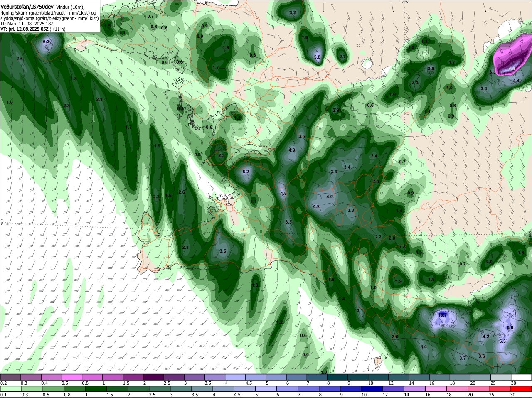The width and height of the screenshot is (532, 398).
Task: Click the darkest purple swatch in the upper legend row
Action: [x=155, y=377]
